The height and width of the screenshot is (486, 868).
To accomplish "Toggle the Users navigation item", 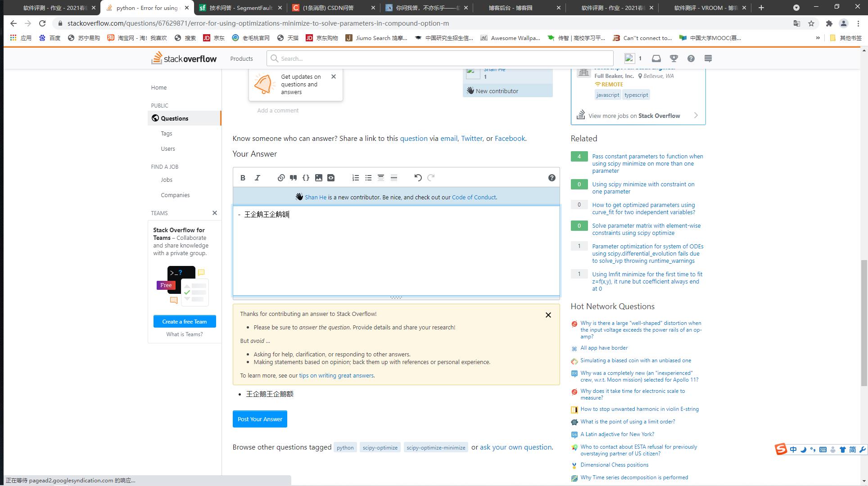I will [x=168, y=148].
